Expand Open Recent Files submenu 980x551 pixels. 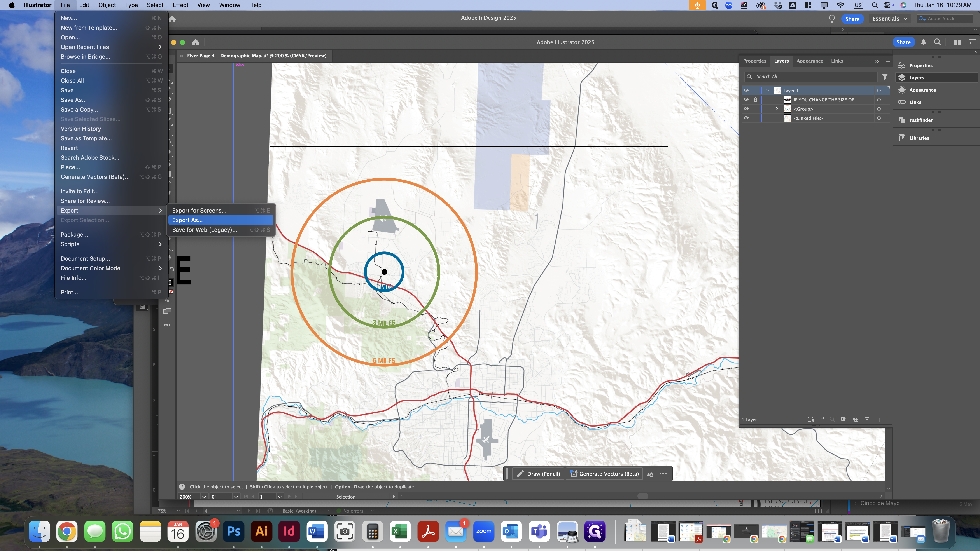pos(112,47)
